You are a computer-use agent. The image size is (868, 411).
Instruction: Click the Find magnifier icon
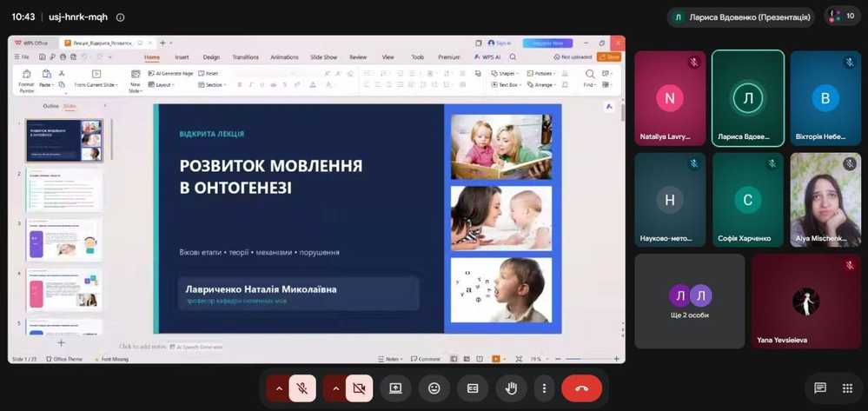(590, 74)
